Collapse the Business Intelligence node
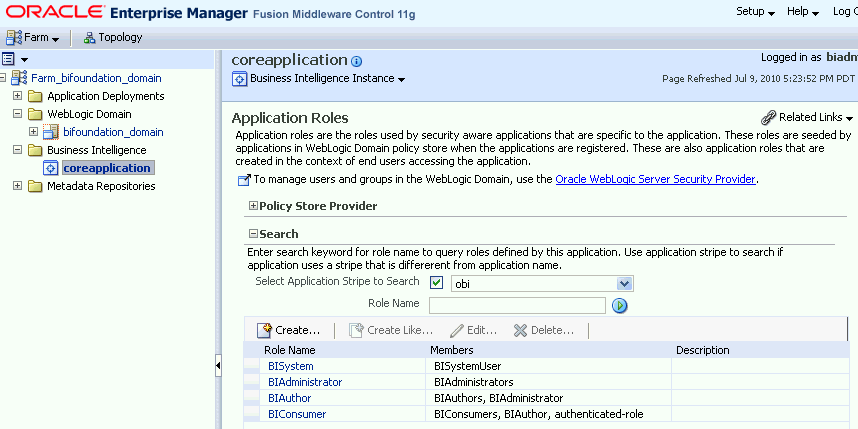This screenshot has width=858, height=429. coord(18,150)
